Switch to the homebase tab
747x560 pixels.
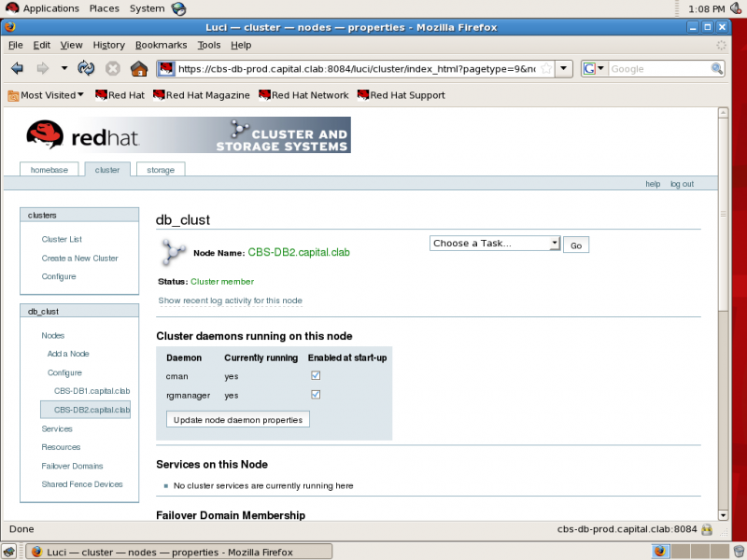[49, 170]
